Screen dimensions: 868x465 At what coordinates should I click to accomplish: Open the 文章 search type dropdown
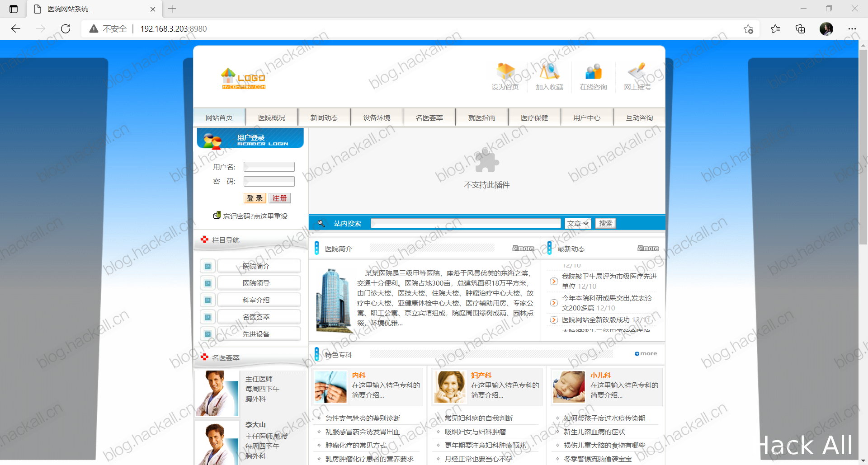(x=578, y=223)
